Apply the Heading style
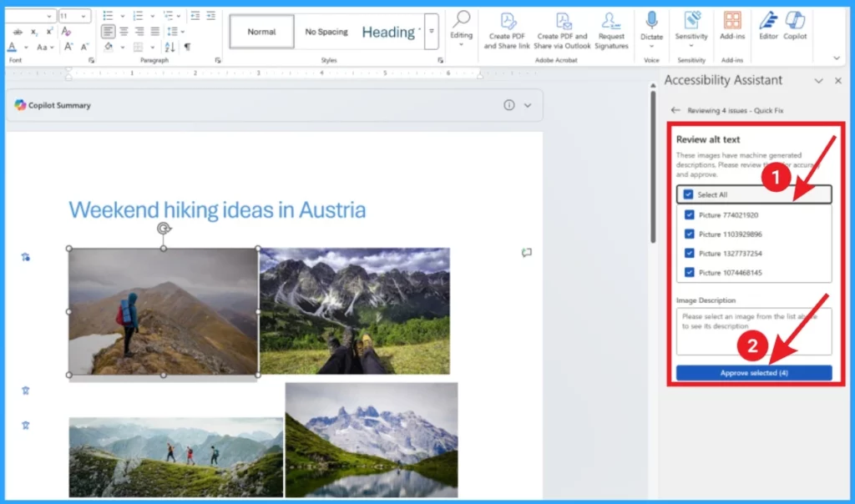This screenshot has height=504, width=855. tap(389, 32)
